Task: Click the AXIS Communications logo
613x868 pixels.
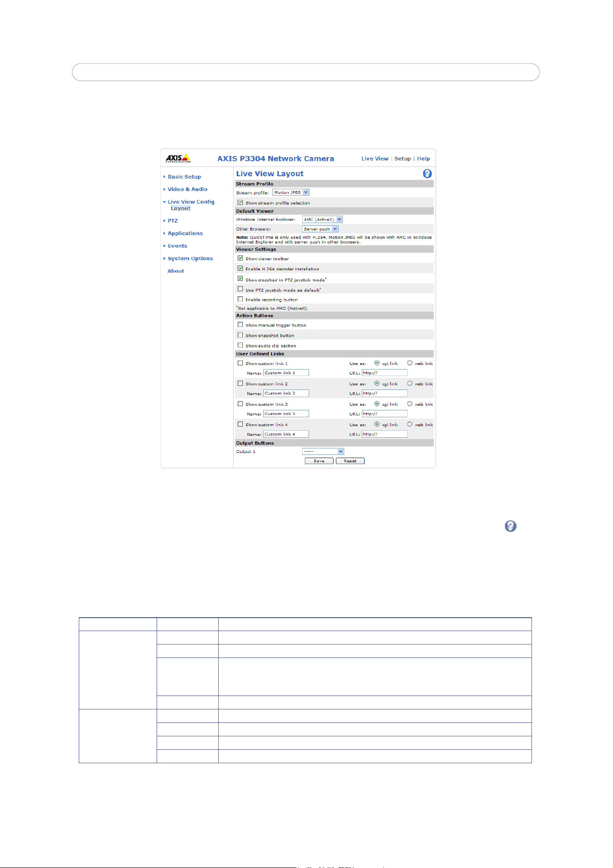Action: click(x=178, y=158)
